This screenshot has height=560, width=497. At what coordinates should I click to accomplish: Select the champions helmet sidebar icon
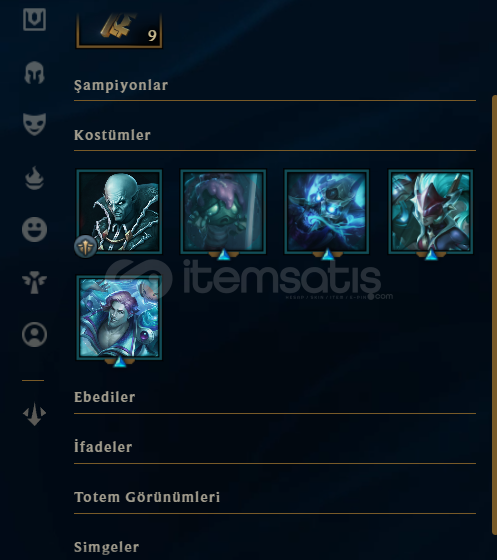(x=34, y=72)
